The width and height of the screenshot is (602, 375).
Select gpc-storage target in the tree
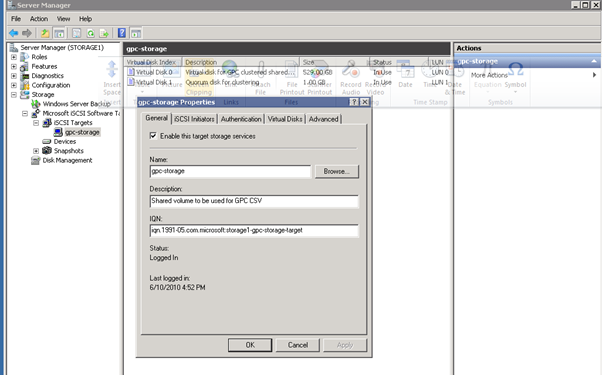[82, 132]
